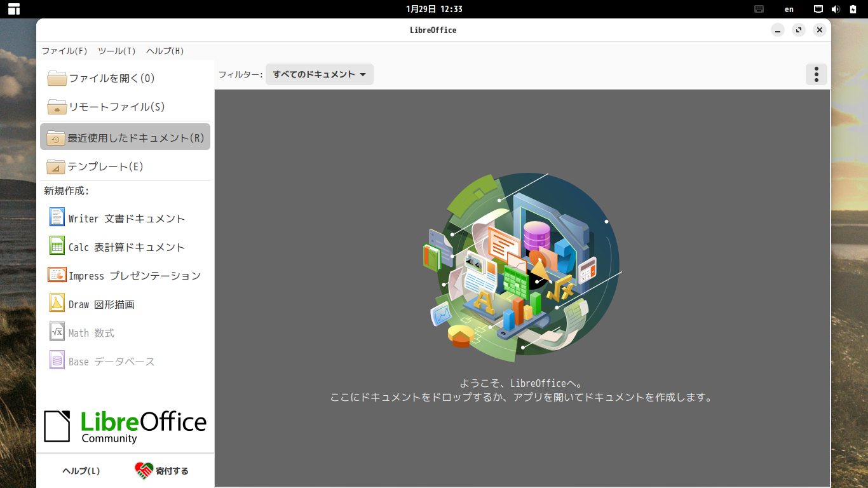Click the Writer 文書ドキュメント label
This screenshot has height=488, width=868.
126,219
